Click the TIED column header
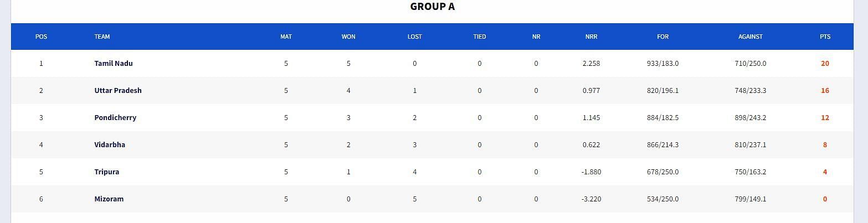Viewport: 868px width, 223px height. pyautogui.click(x=480, y=37)
